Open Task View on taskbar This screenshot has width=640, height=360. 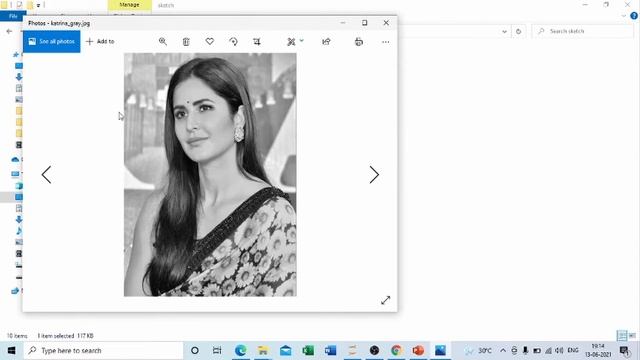click(x=217, y=350)
